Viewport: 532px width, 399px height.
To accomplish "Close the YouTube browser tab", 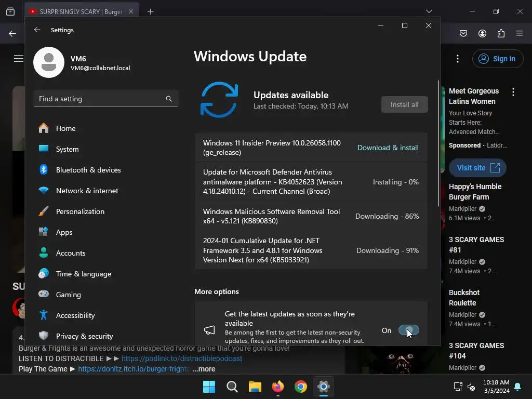I will [131, 11].
